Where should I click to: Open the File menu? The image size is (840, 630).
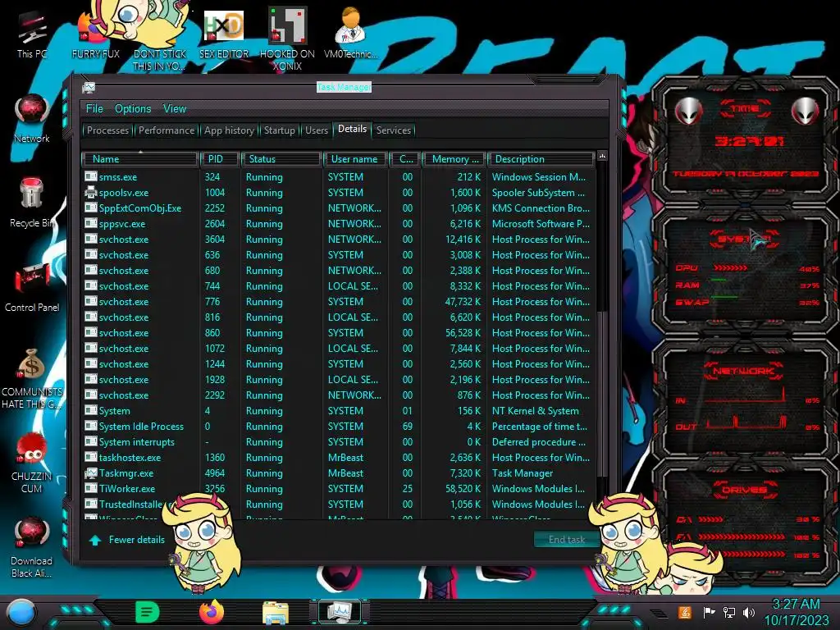coord(94,109)
